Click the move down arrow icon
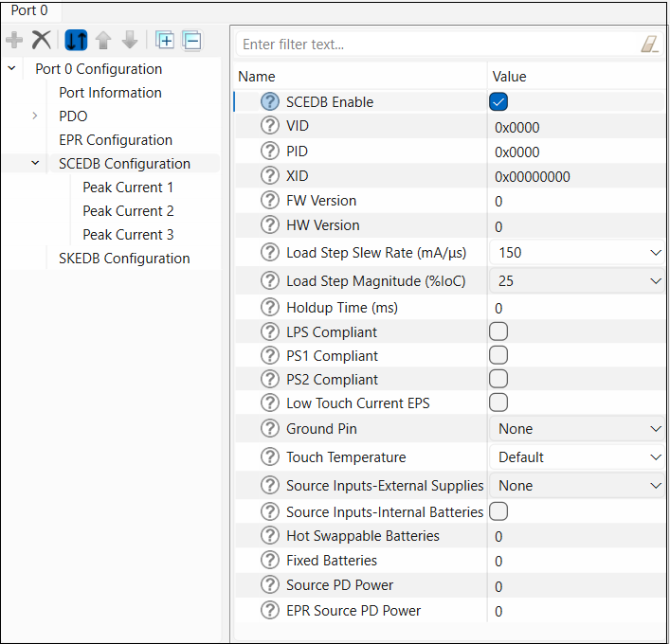 130,41
